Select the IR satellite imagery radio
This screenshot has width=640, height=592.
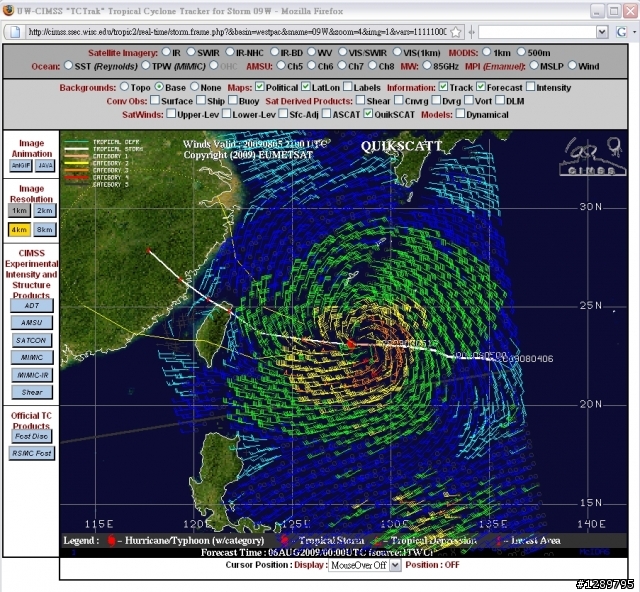point(166,52)
